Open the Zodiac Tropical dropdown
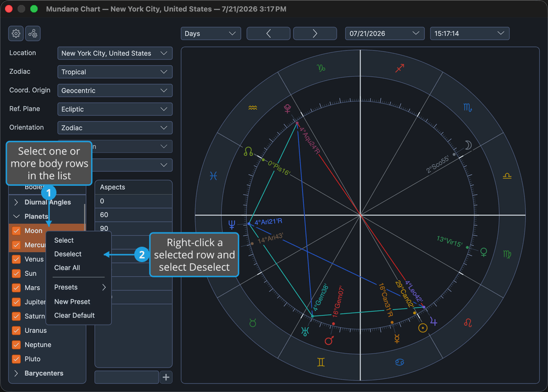The image size is (548, 392). coord(115,72)
